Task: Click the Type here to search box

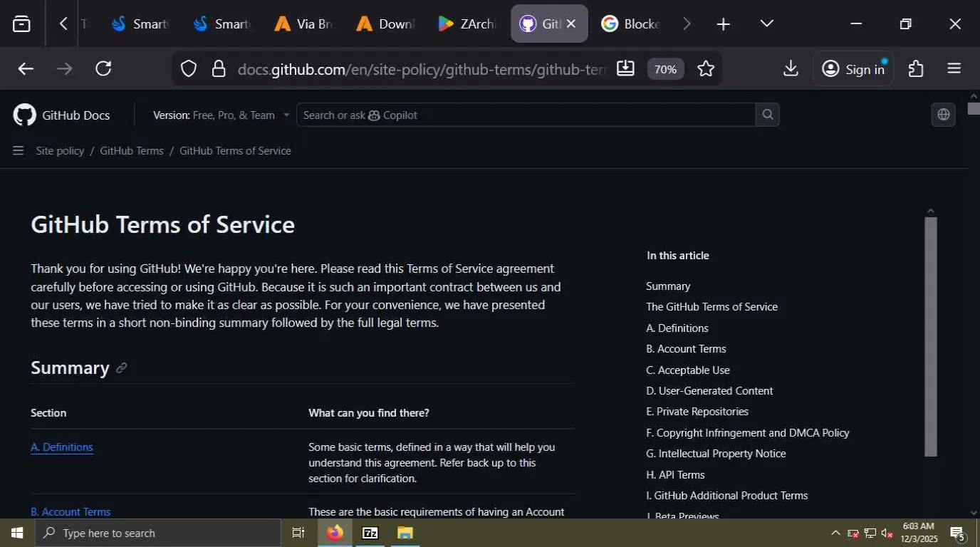Action: point(157,533)
